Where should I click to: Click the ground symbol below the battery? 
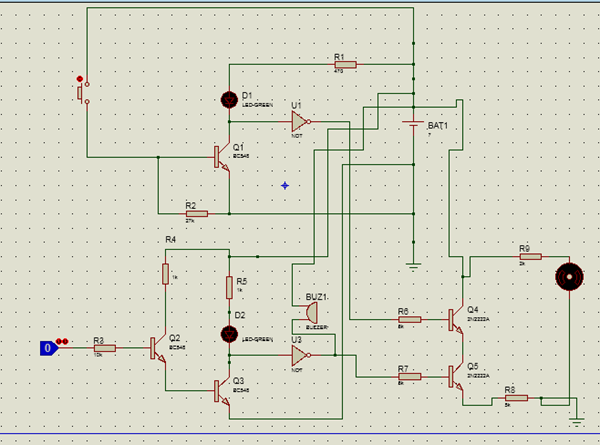tap(413, 266)
